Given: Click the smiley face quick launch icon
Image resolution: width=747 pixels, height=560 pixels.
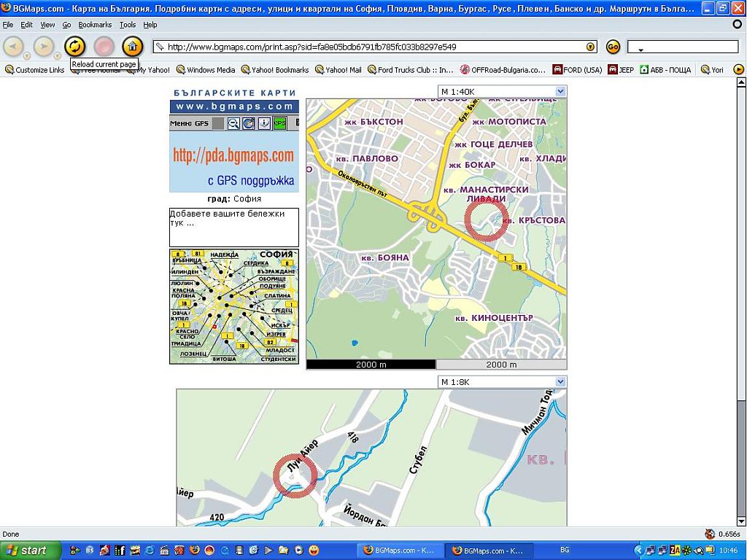Looking at the screenshot, I should tap(314, 551).
